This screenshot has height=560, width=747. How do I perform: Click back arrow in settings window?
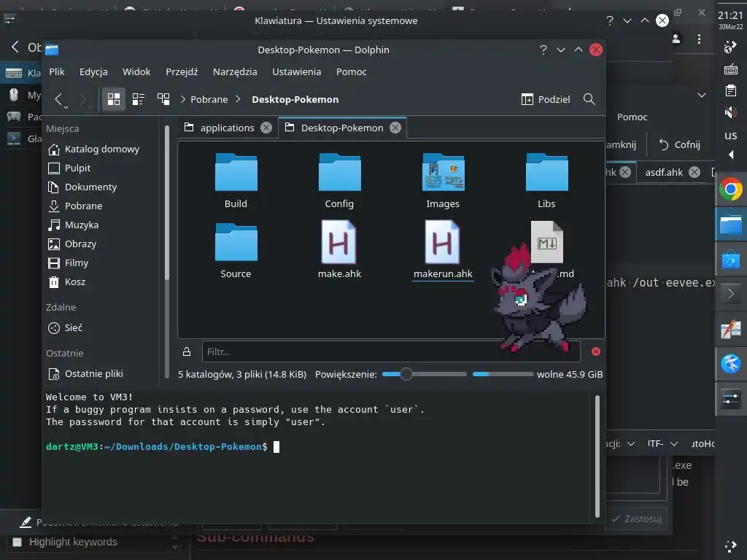(15, 47)
